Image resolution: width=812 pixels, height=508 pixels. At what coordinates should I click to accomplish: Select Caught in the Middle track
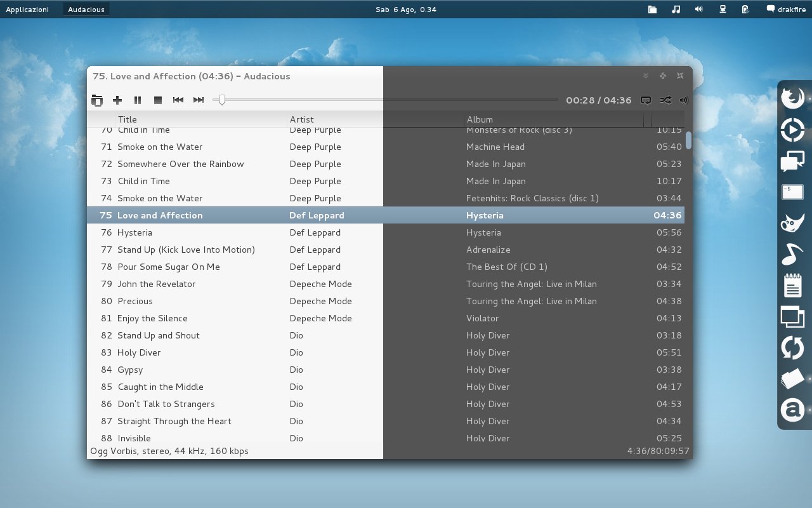(386, 387)
